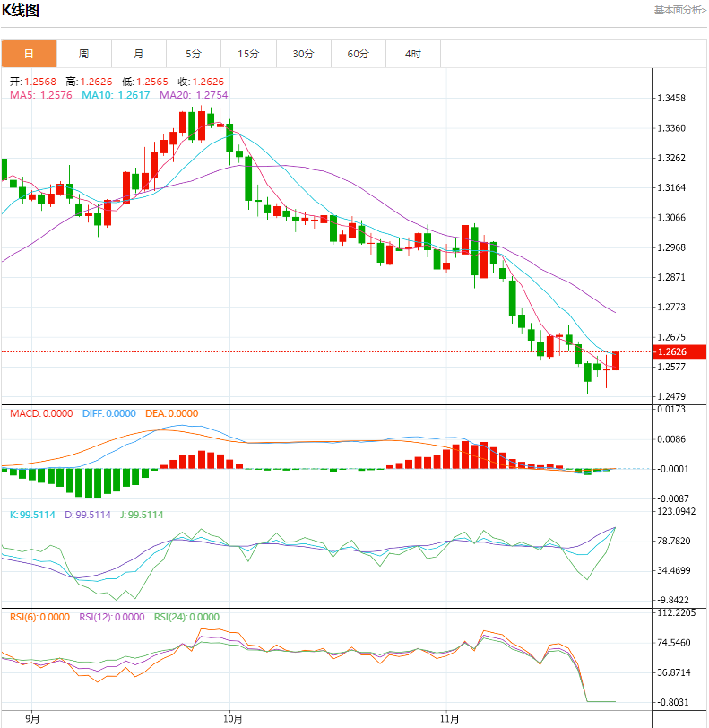Click the 1.2871 price axis label

pyautogui.click(x=671, y=277)
